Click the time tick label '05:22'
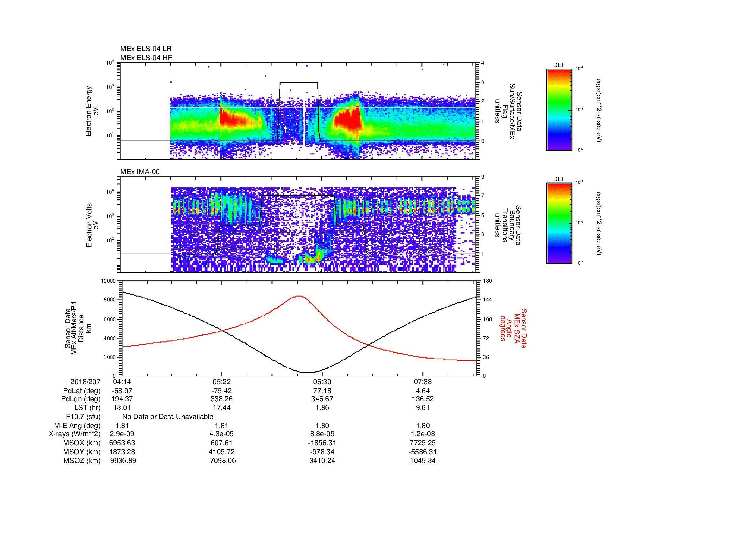 click(222, 382)
